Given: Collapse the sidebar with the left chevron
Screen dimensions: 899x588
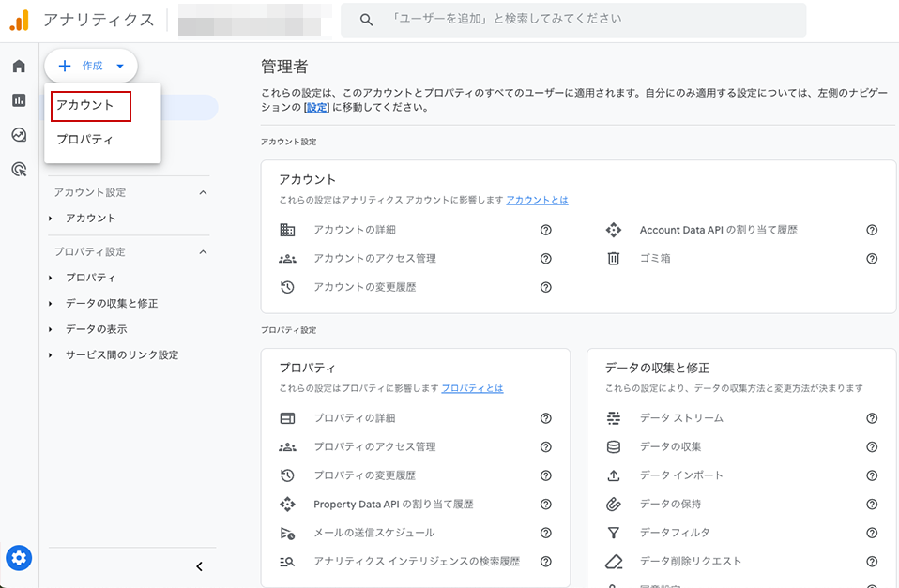Looking at the screenshot, I should [199, 566].
